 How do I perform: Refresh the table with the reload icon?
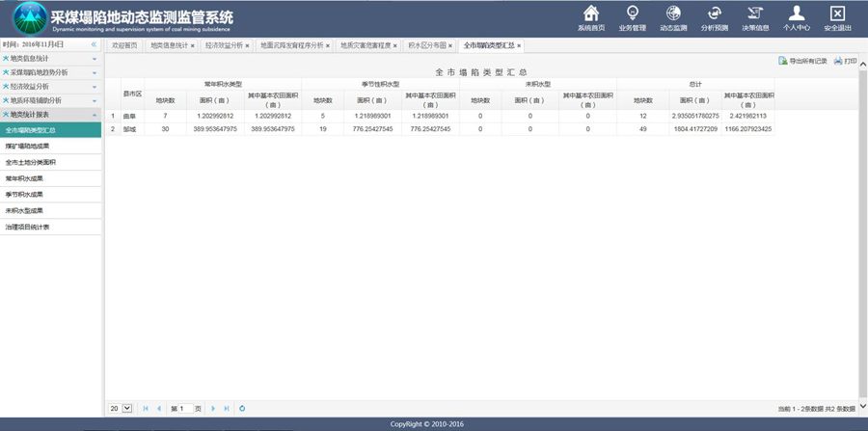click(242, 409)
